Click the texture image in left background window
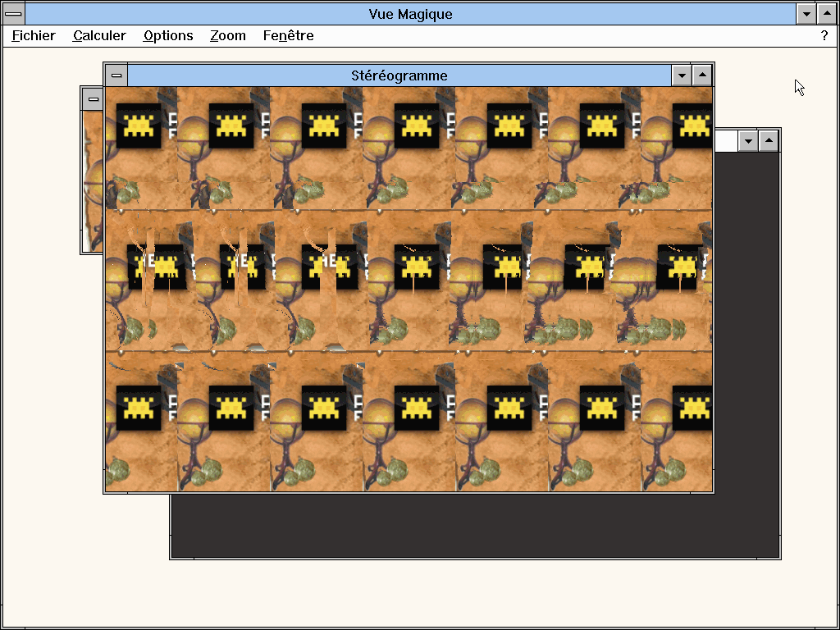840x630 pixels. click(93, 181)
